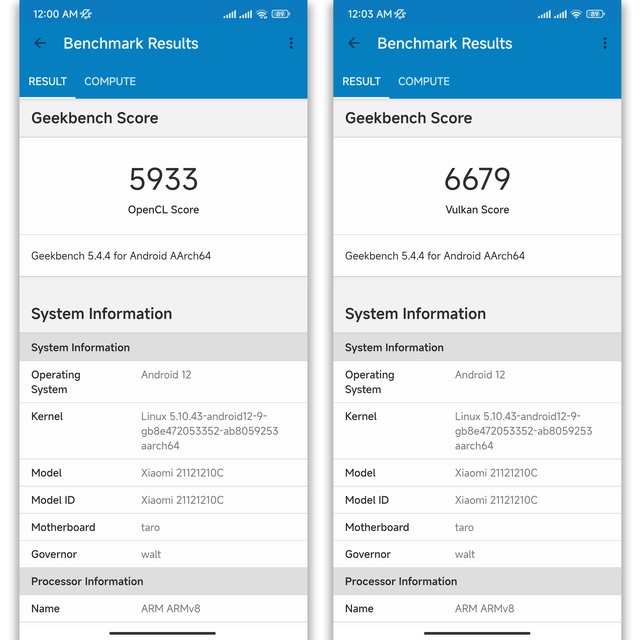Tap back arrow in left OpenCL screen
640x640 pixels.
click(x=40, y=43)
